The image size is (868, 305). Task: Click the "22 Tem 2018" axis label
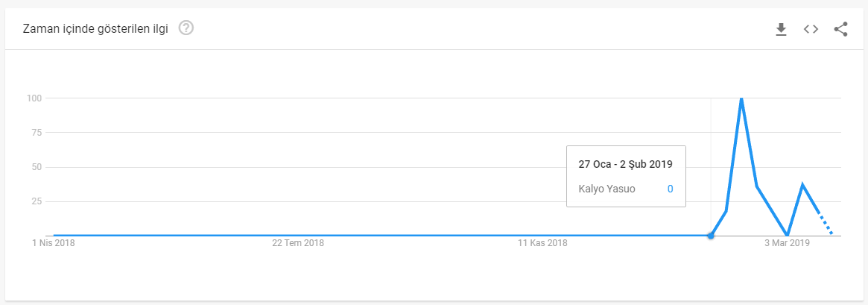298,243
